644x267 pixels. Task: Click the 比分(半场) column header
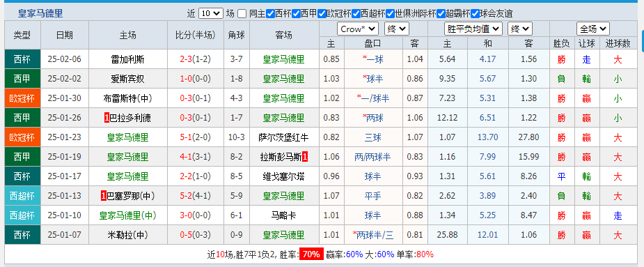[x=196, y=35]
